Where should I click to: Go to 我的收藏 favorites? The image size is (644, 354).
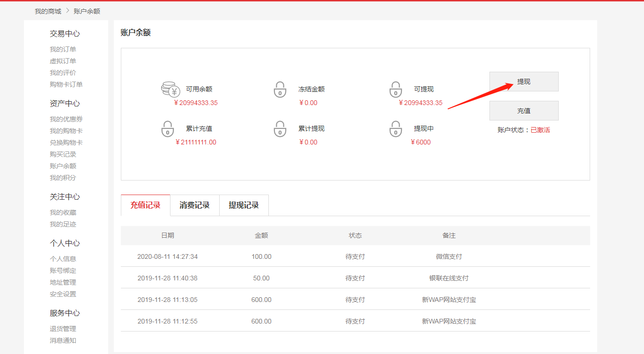click(63, 212)
